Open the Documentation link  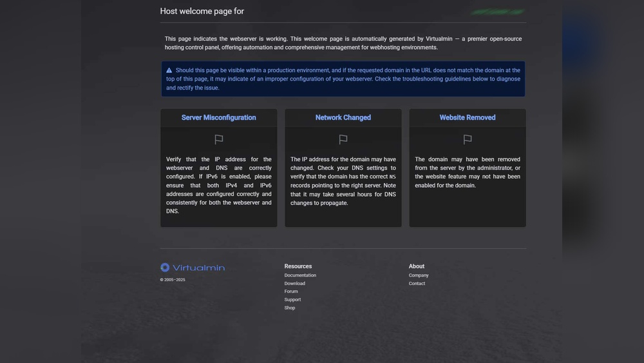click(x=300, y=275)
